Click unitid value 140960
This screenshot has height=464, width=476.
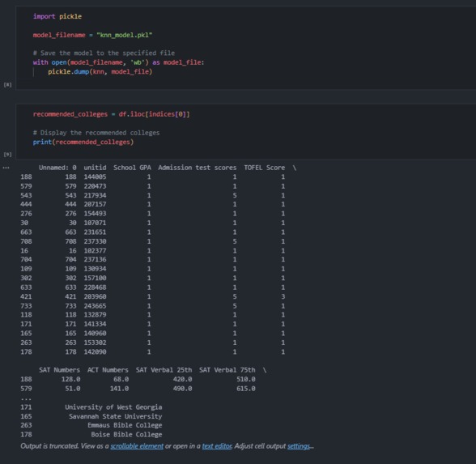tap(95, 333)
